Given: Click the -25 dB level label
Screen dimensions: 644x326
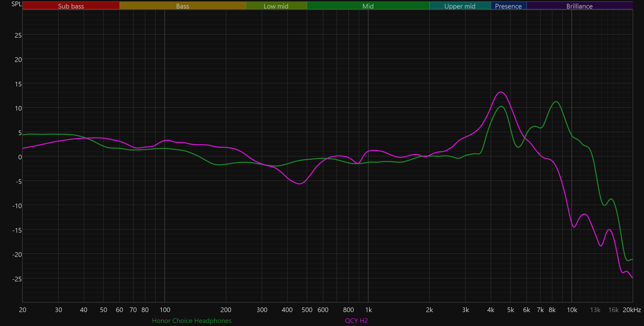Looking at the screenshot, I should (17, 279).
